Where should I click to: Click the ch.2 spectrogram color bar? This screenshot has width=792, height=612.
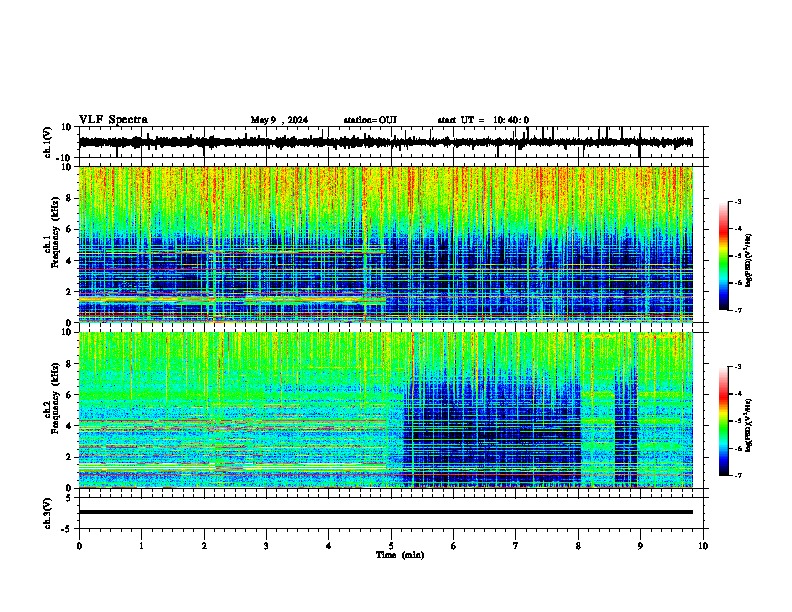coord(724,421)
